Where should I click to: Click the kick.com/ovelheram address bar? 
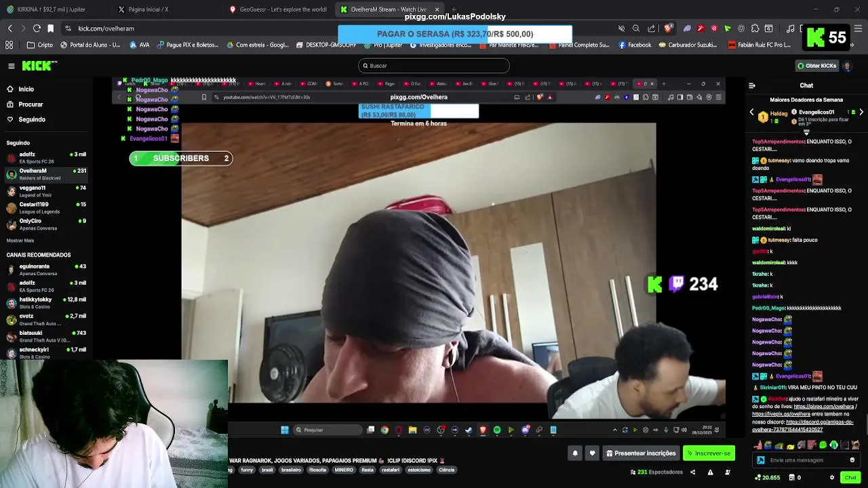[x=106, y=28]
